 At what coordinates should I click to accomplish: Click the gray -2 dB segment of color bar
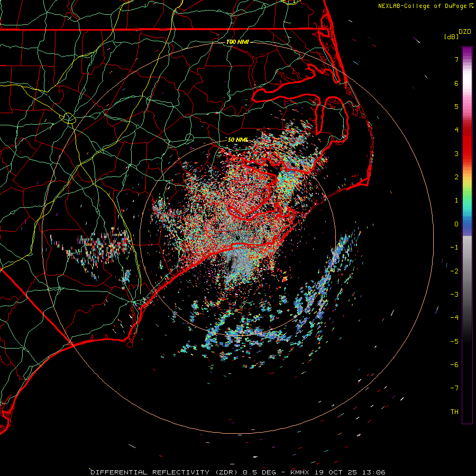pos(467,271)
